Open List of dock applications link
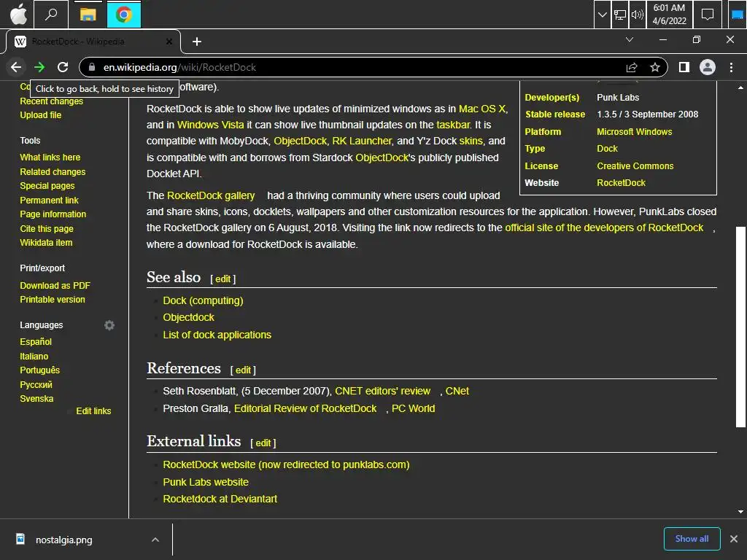747x560 pixels. click(x=217, y=335)
